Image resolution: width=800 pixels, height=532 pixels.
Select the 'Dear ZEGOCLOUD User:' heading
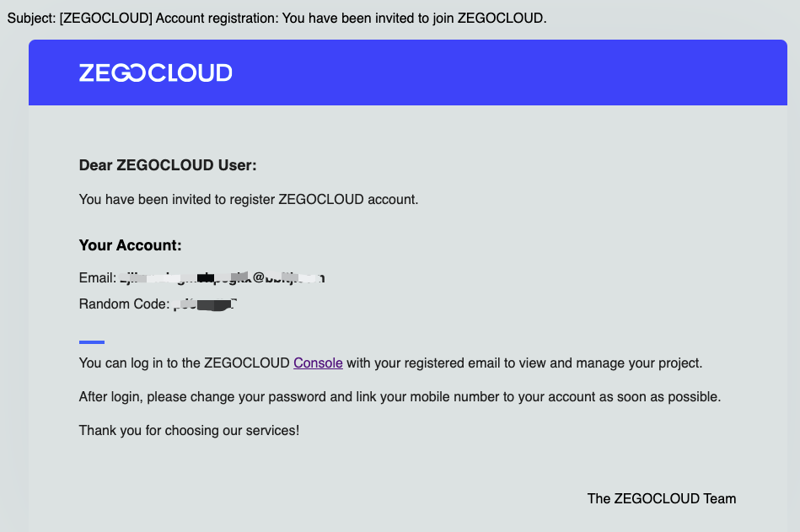point(167,165)
